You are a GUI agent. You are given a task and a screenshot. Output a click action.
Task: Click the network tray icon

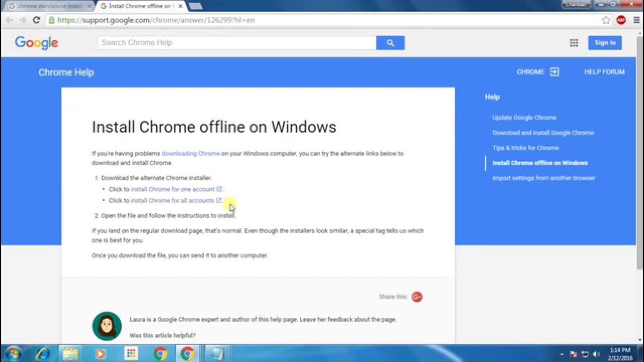coord(585,354)
